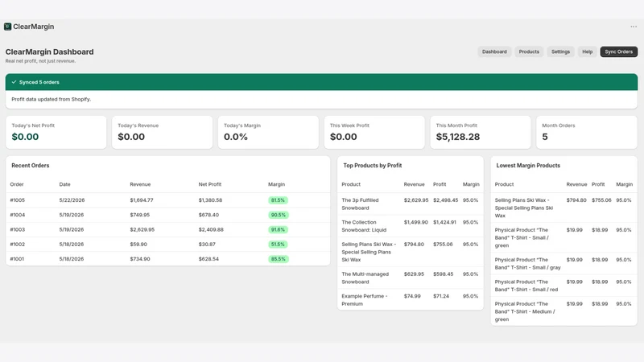Click revenue $734.90 for order #1001
The image size is (644, 362).
(x=139, y=259)
